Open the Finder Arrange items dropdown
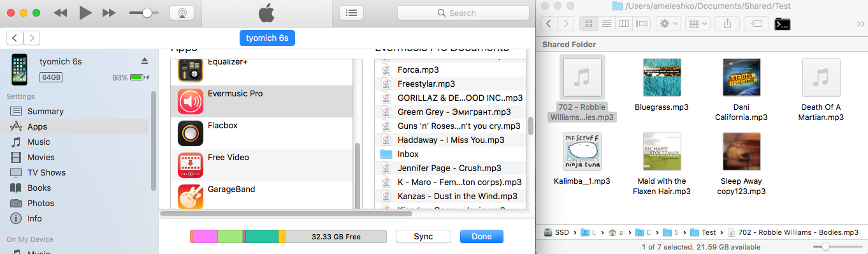 pos(698,24)
